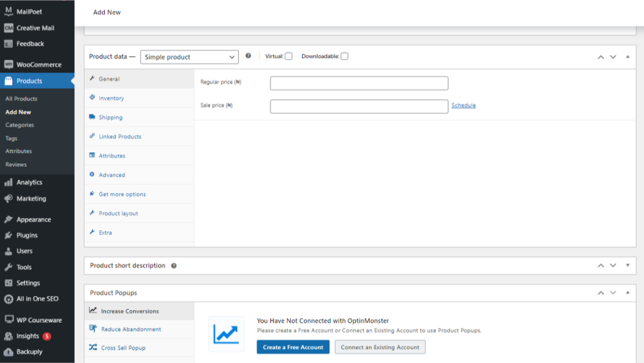Open the MailPoet menu icon

pos(8,11)
